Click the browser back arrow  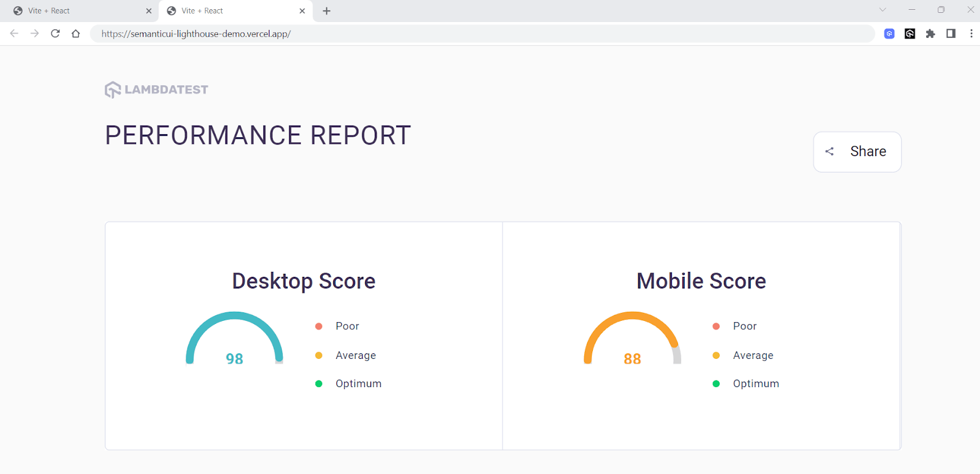[x=14, y=34]
